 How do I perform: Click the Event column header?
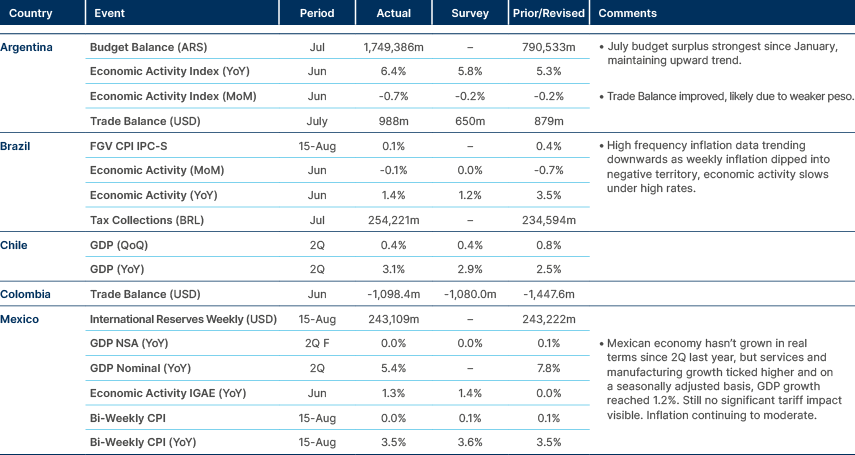(110, 13)
